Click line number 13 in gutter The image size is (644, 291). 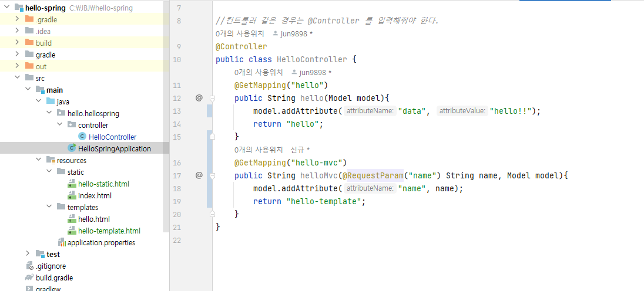click(x=177, y=111)
